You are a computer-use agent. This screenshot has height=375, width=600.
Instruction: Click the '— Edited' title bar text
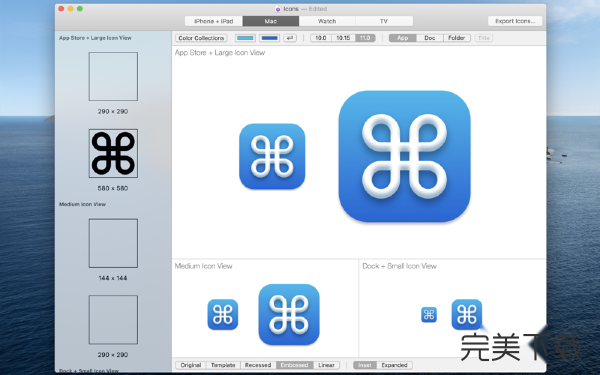[x=313, y=9]
